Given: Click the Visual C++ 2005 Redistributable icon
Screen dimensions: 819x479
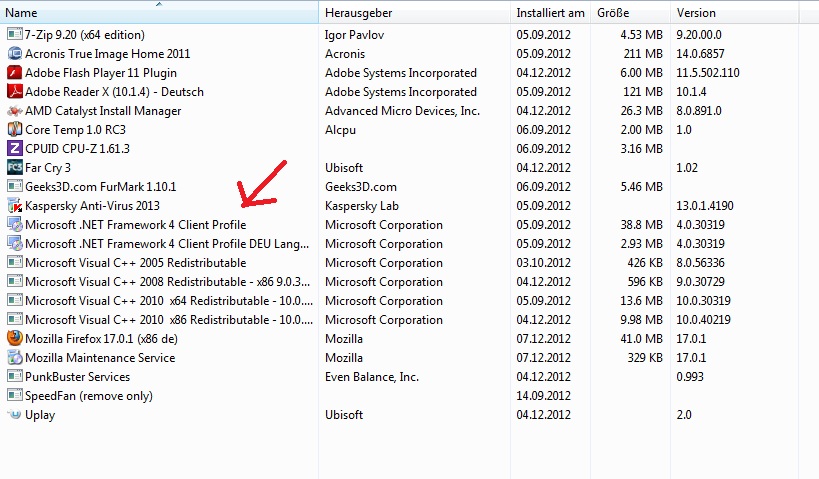Looking at the screenshot, I should 15,263.
